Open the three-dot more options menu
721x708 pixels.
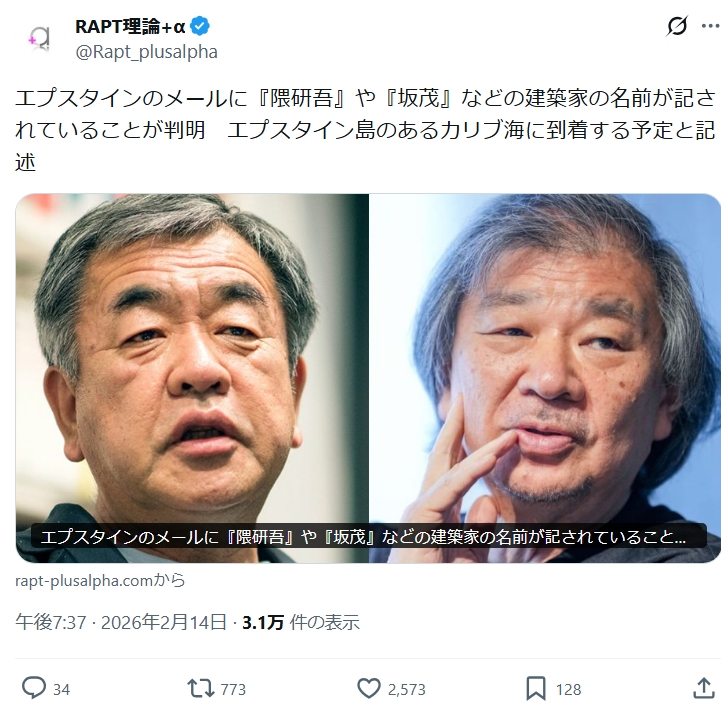pyautogui.click(x=711, y=26)
